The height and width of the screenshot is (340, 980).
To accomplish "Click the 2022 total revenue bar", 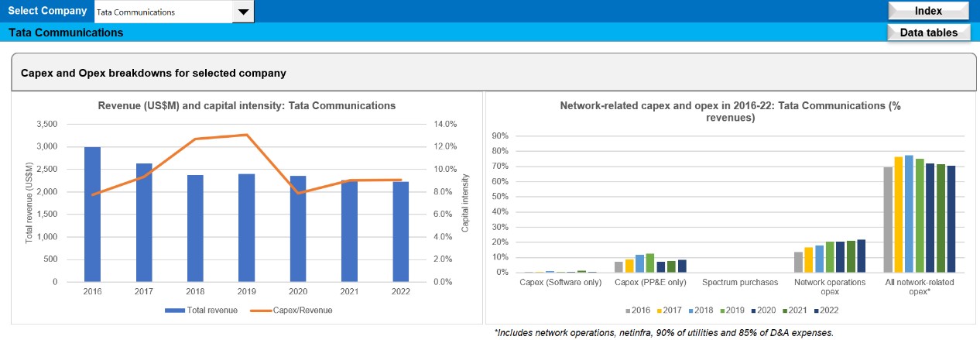I will tap(402, 232).
